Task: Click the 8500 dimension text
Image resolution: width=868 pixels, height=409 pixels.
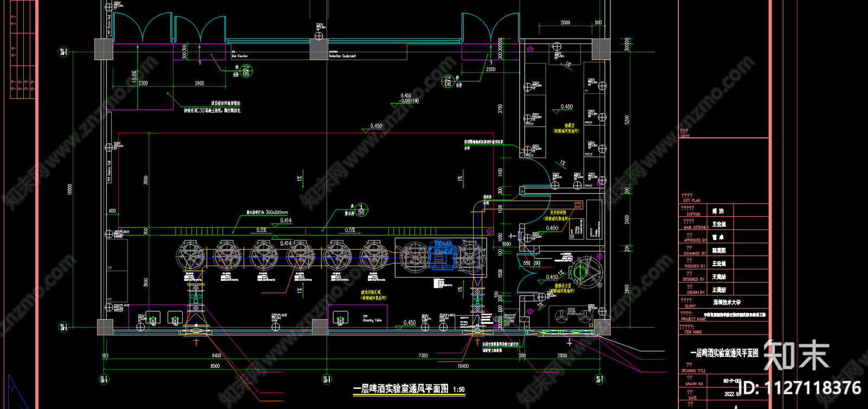Action: click(x=215, y=366)
